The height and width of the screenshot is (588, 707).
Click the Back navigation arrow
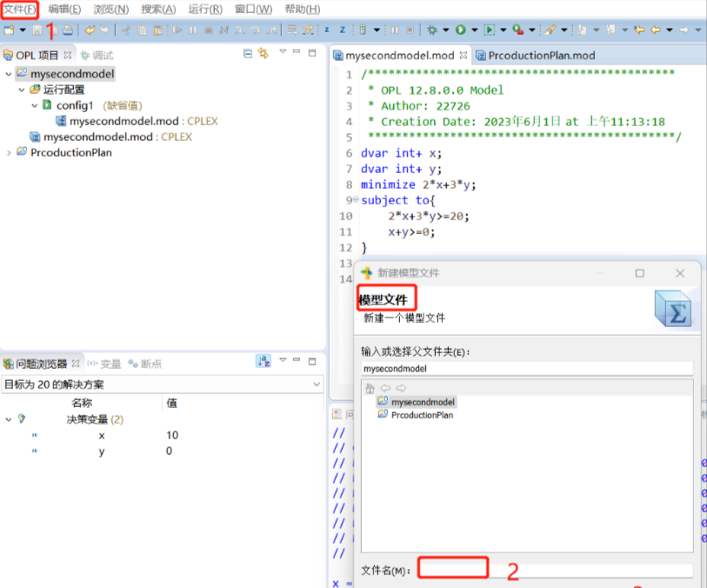point(656,30)
